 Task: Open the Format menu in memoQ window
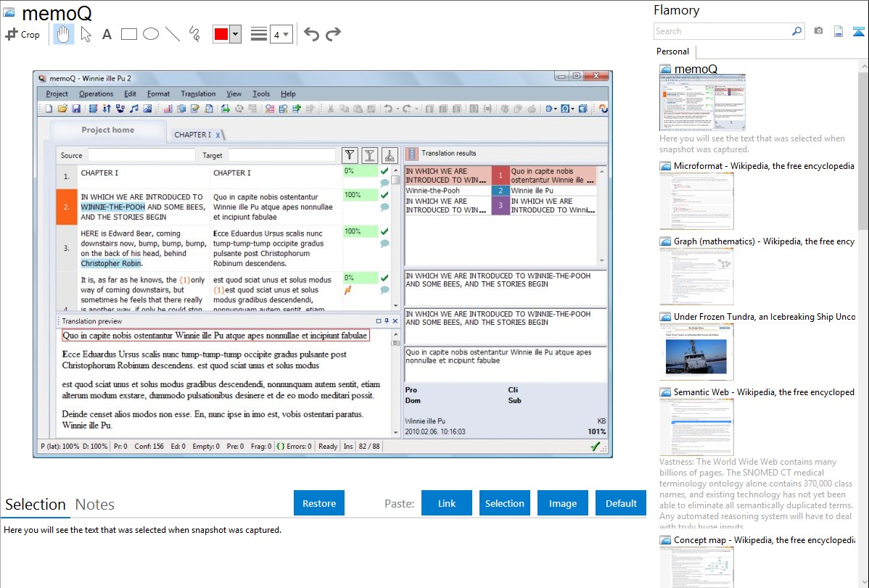[159, 94]
